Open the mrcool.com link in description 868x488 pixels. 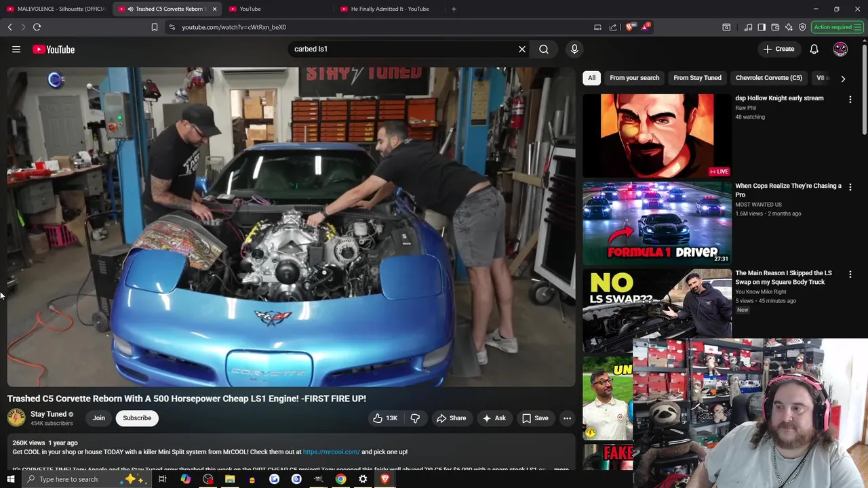[x=331, y=452]
